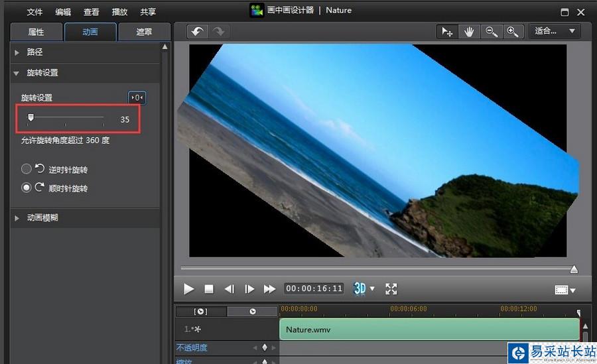Toggle the 3D display mode icon

point(360,288)
